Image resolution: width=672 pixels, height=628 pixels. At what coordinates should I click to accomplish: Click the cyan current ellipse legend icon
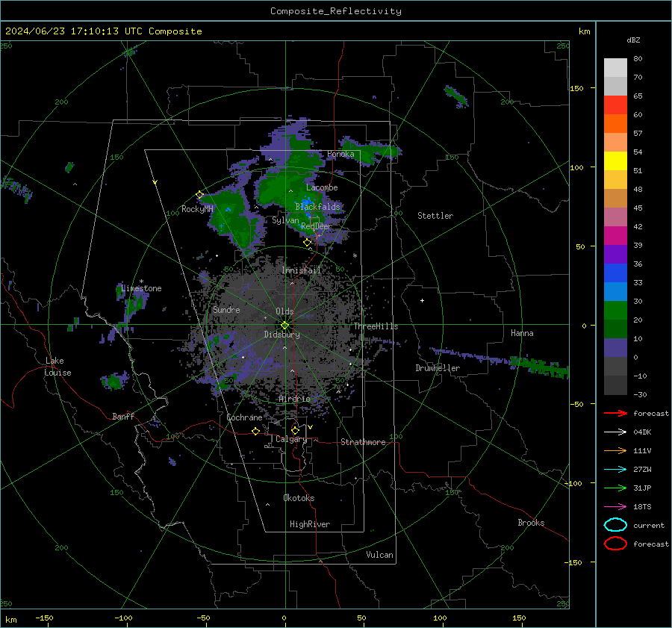pyautogui.click(x=615, y=525)
